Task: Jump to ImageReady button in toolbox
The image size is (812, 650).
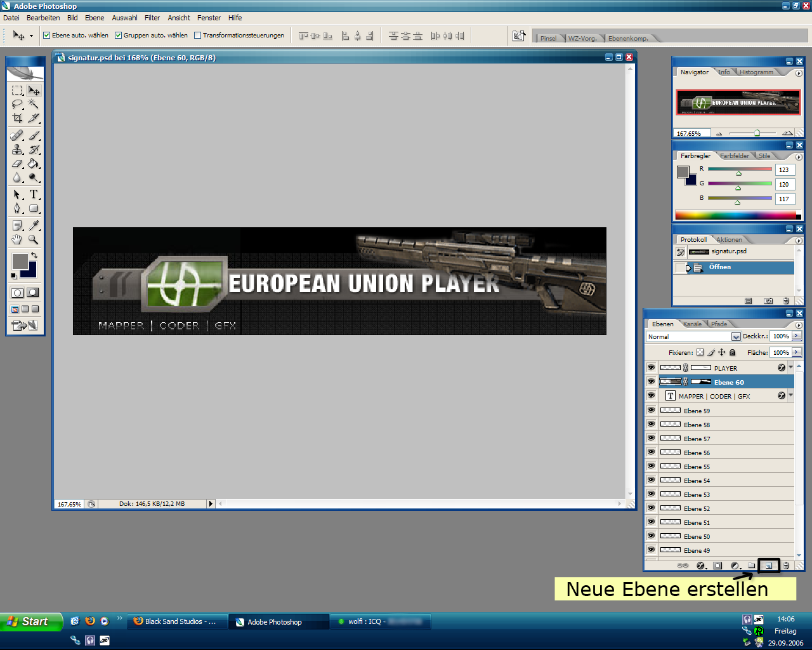Action: coord(25,326)
